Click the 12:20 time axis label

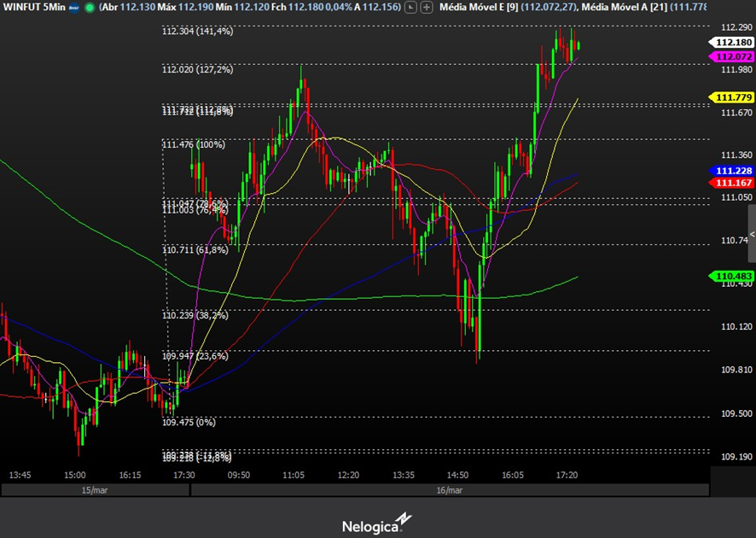348,476
